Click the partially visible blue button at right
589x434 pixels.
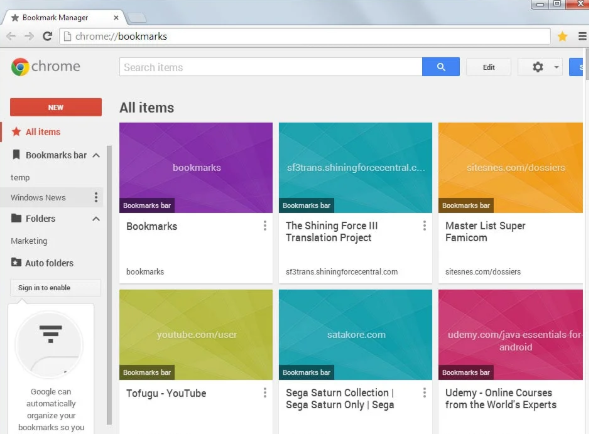point(576,67)
